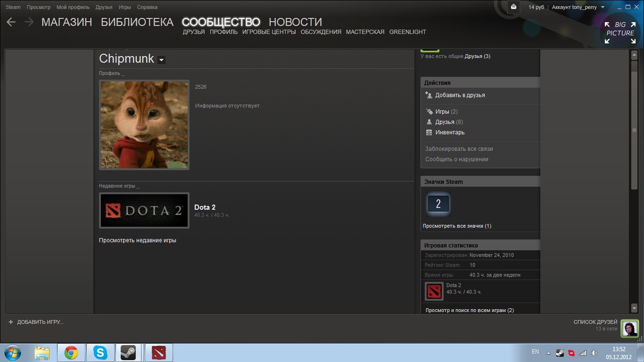Screen dimensions: 644x362
Task: Open the Steam menu
Action: tap(13, 8)
